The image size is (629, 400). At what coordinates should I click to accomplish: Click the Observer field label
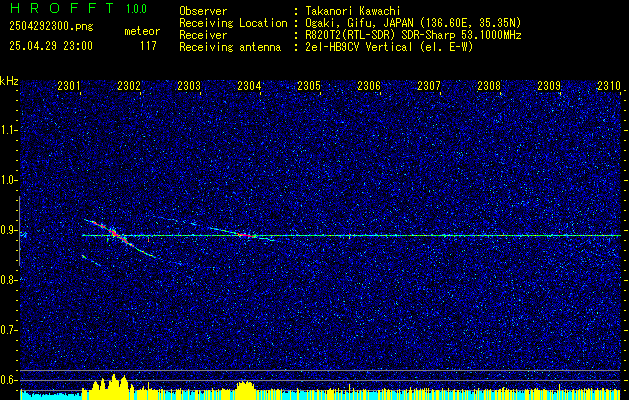(x=203, y=12)
